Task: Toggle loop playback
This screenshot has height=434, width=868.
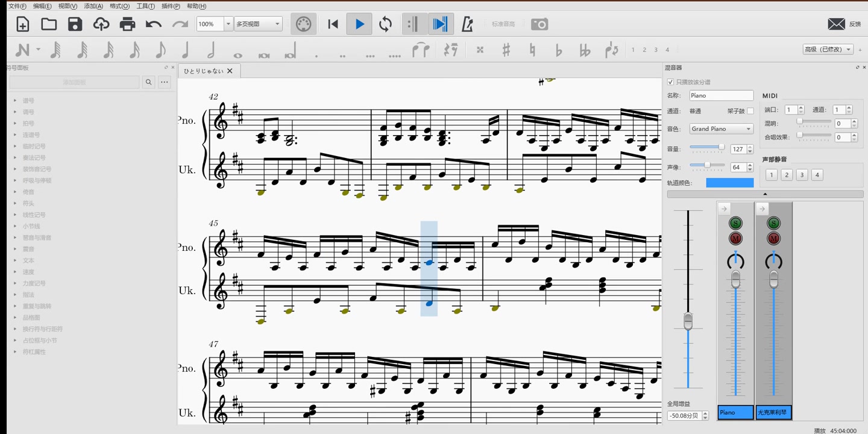Action: [385, 24]
